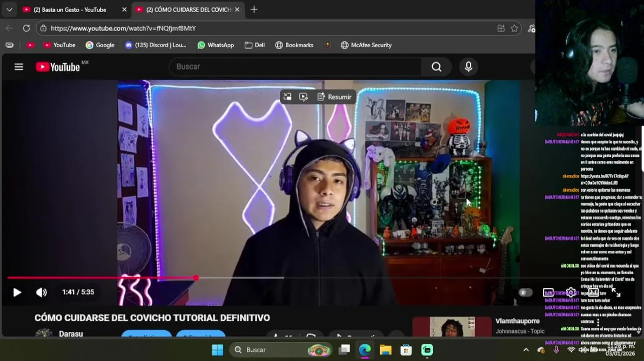Click the video title CÓMO CUIDARSE DEL COVICHO

pyautogui.click(x=152, y=318)
